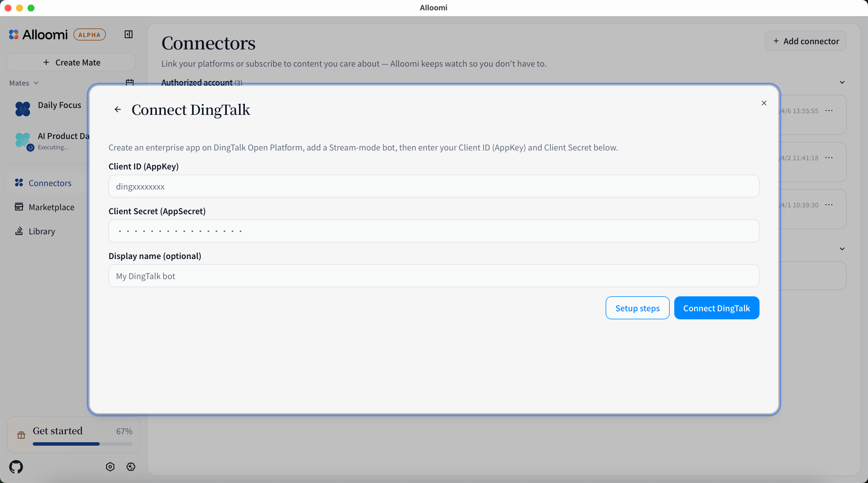Click the settings gear icon in sidebar footer
Screen dimensions: 868x483
click(131, 467)
